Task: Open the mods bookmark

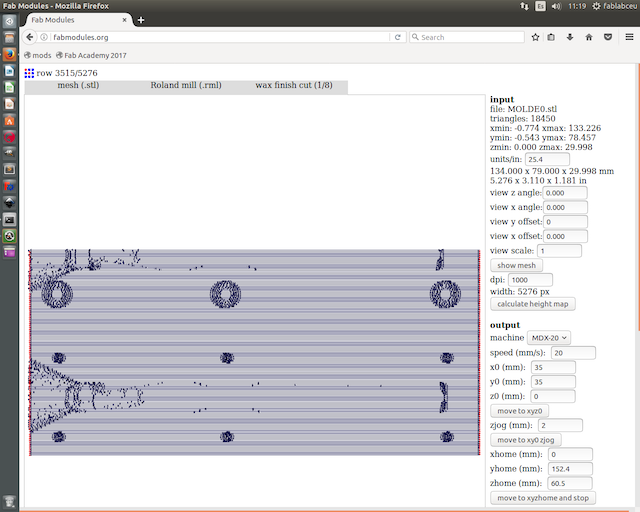Action: 38,55
